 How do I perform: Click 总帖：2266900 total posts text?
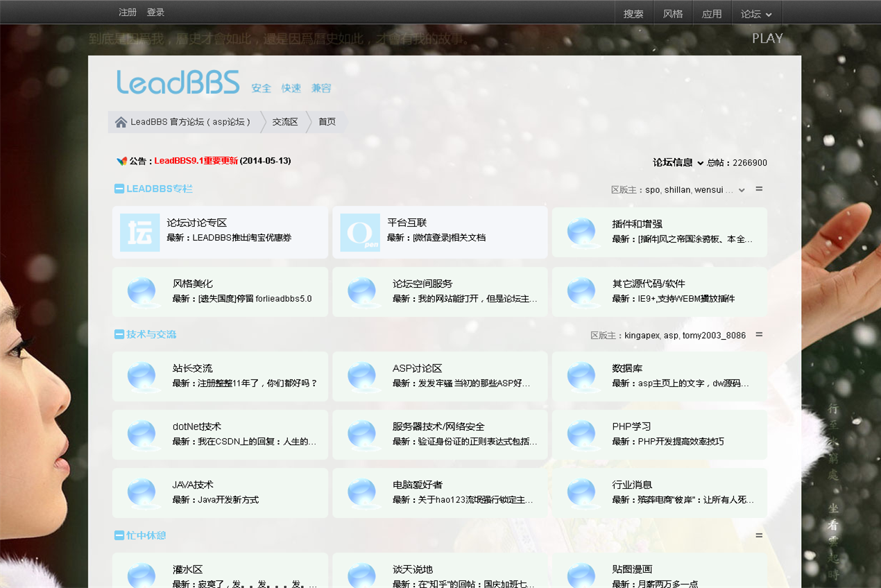[737, 163]
